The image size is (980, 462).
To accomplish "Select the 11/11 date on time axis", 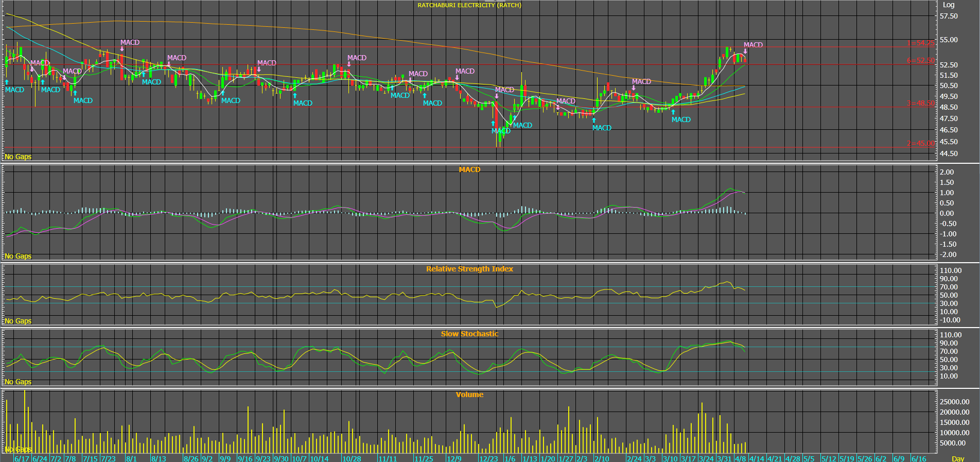I will (388, 458).
